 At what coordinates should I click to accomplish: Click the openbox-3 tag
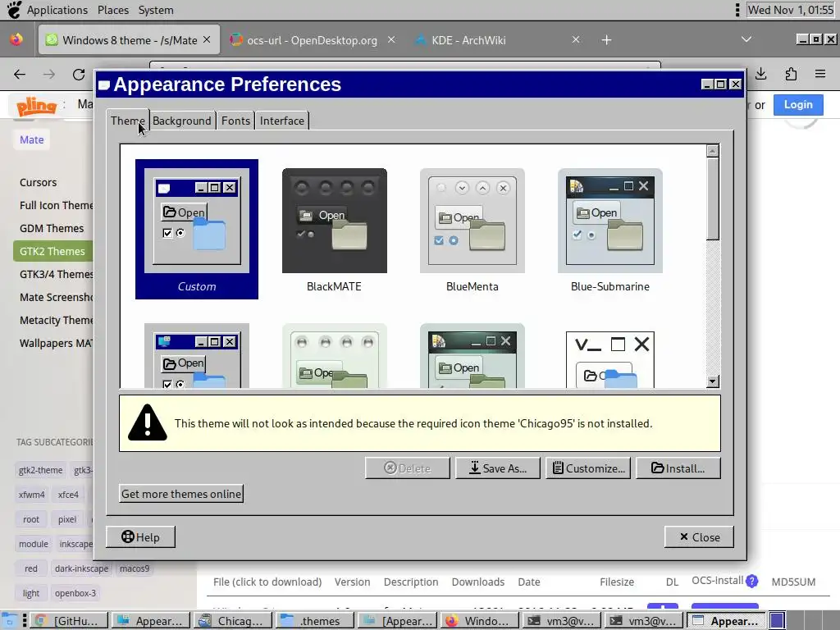75,593
